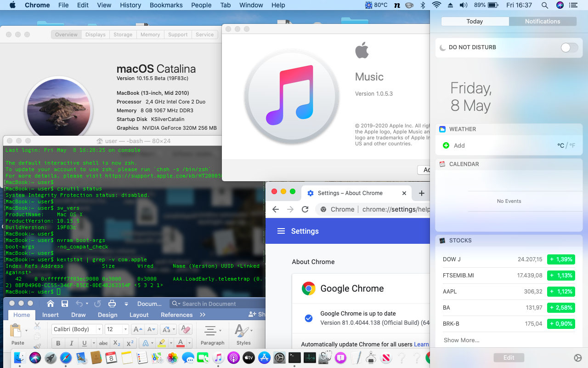This screenshot has height=368, width=588.
Task: Switch to the Displays tab in About This Mac
Action: [x=96, y=34]
